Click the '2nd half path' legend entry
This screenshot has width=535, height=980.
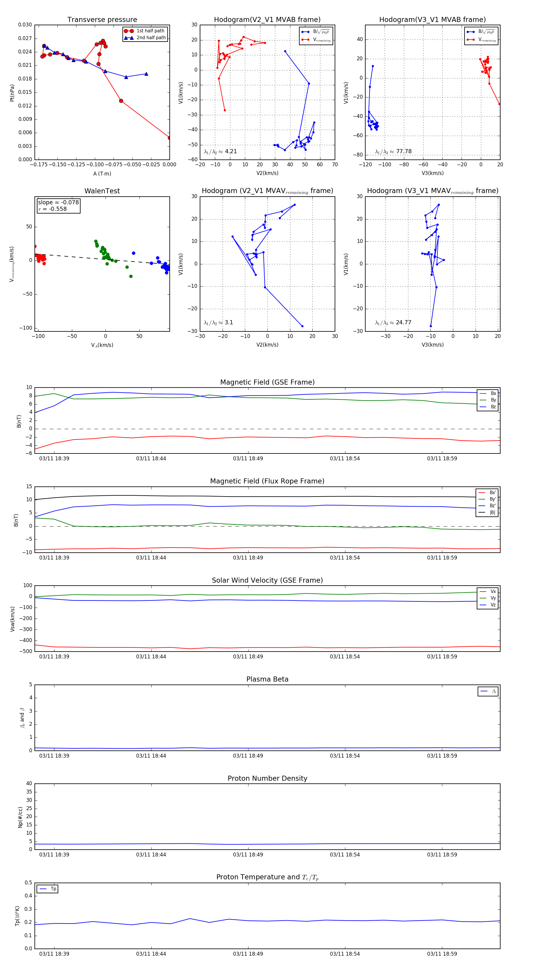[x=145, y=38]
